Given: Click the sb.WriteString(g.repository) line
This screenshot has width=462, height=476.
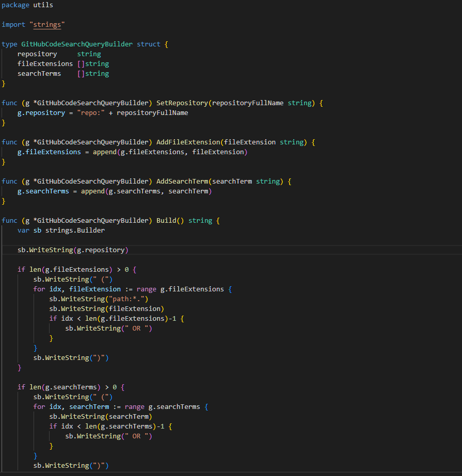Looking at the screenshot, I should pyautogui.click(x=73, y=250).
